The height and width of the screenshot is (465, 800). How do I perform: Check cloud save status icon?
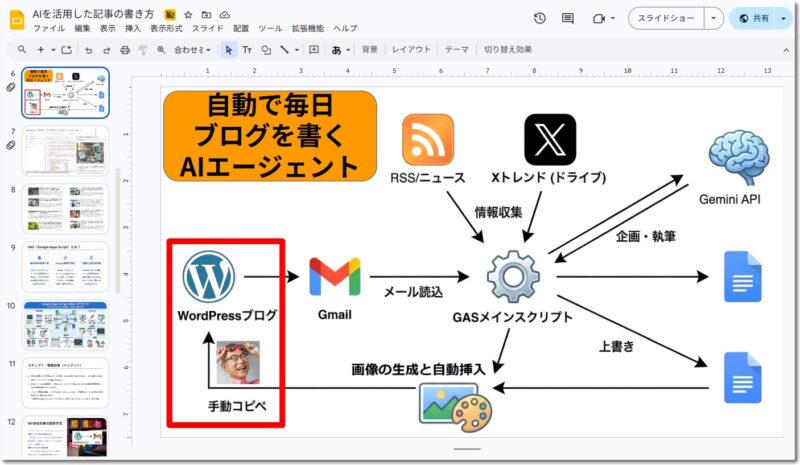(224, 15)
